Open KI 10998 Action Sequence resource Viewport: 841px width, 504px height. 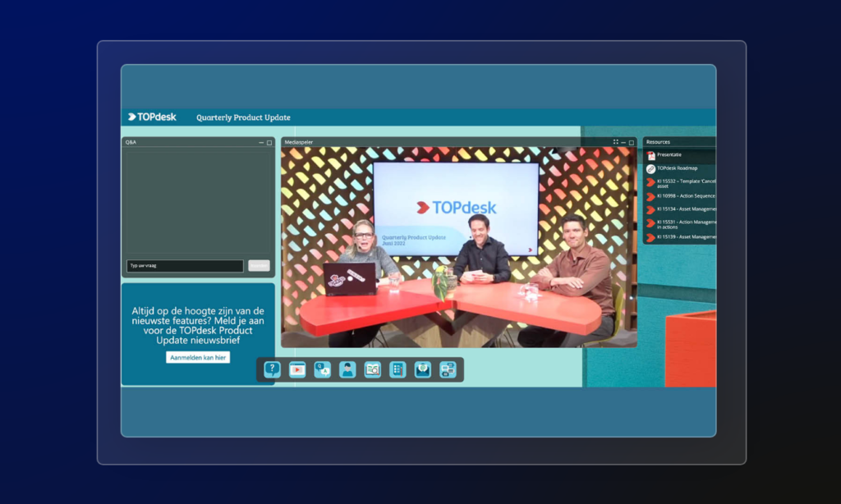coord(680,196)
